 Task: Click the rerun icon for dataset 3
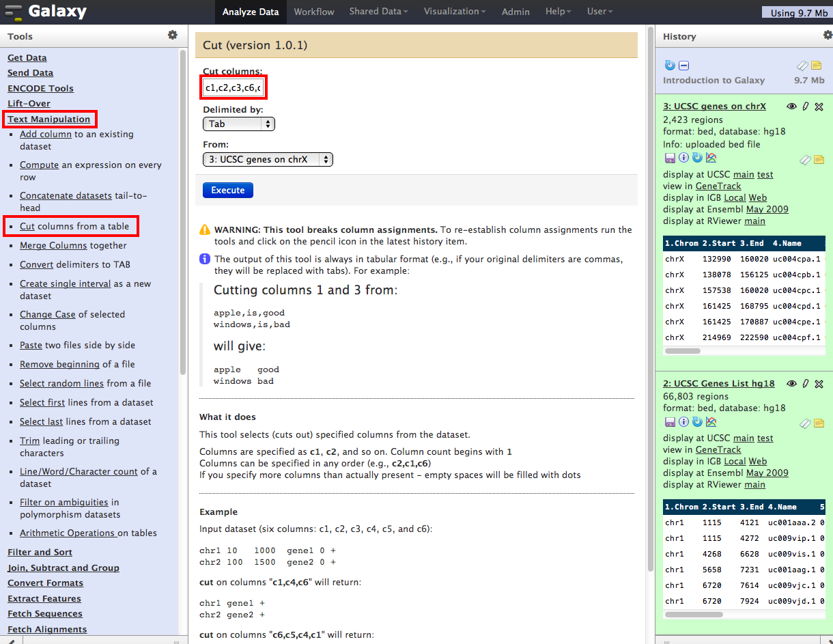(696, 158)
